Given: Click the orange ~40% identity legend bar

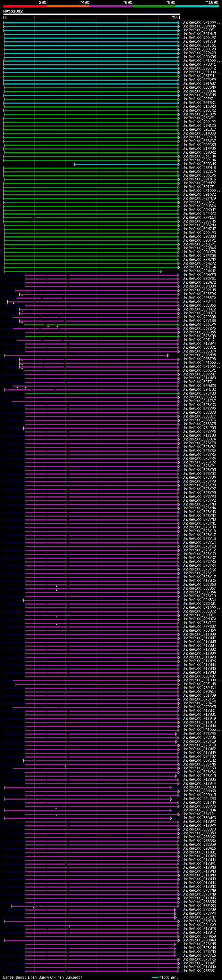Looking at the screenshot, I should coord(68,6).
